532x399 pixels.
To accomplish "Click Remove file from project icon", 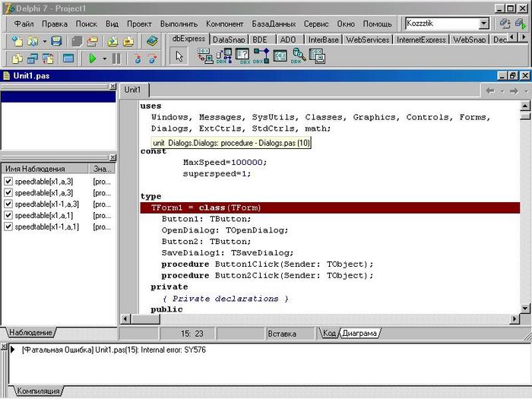I will pos(128,41).
